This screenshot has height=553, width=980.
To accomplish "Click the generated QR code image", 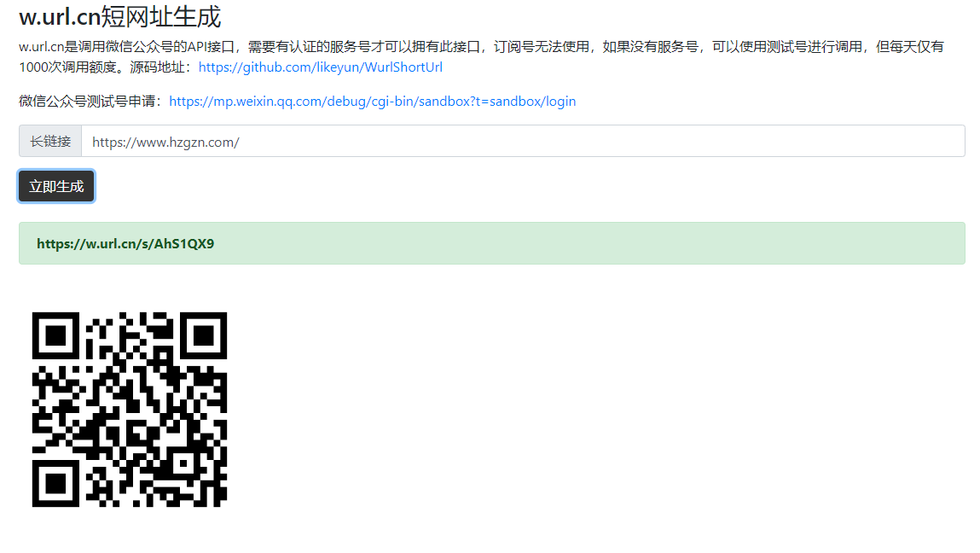I will (x=130, y=410).
